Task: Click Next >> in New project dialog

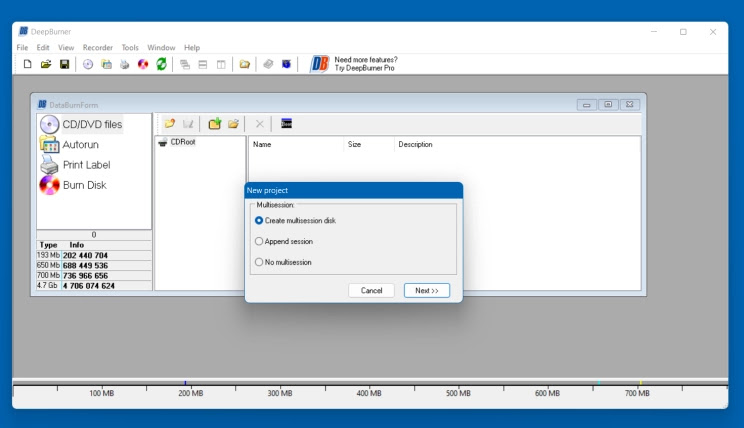Action: (427, 290)
